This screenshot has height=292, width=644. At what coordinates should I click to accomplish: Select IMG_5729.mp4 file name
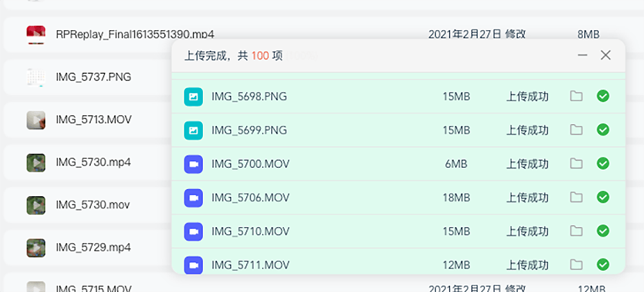click(93, 248)
